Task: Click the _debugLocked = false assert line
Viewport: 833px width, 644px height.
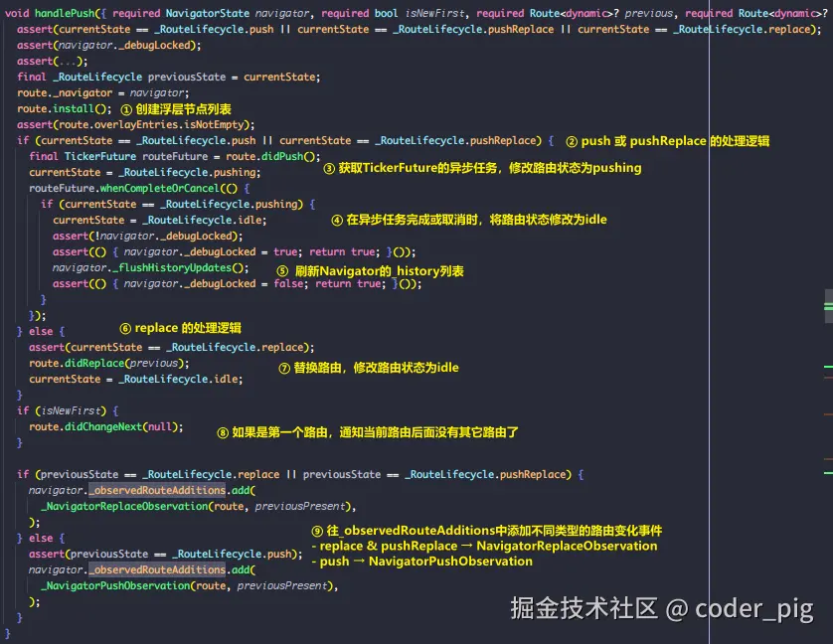Action: [237, 284]
